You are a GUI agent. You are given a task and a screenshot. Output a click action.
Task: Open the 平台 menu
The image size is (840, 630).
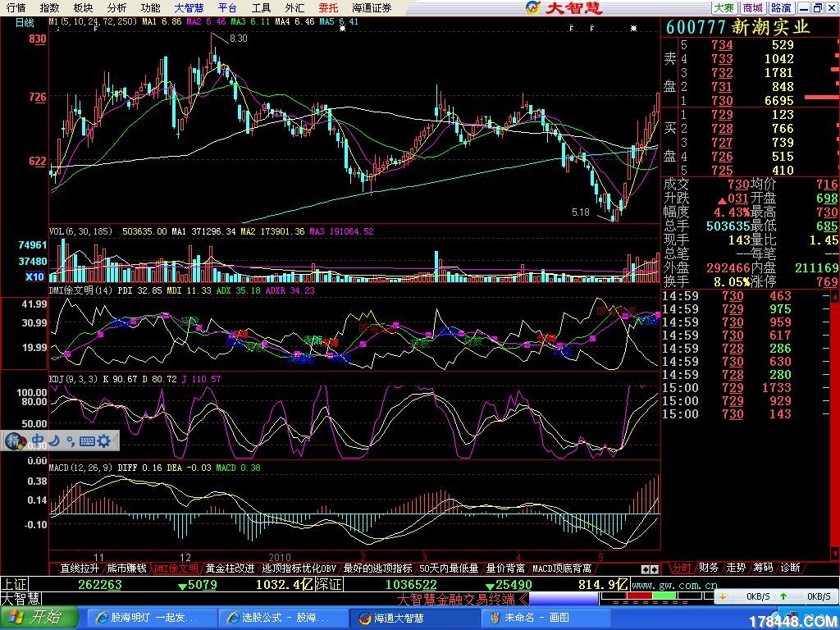(228, 8)
